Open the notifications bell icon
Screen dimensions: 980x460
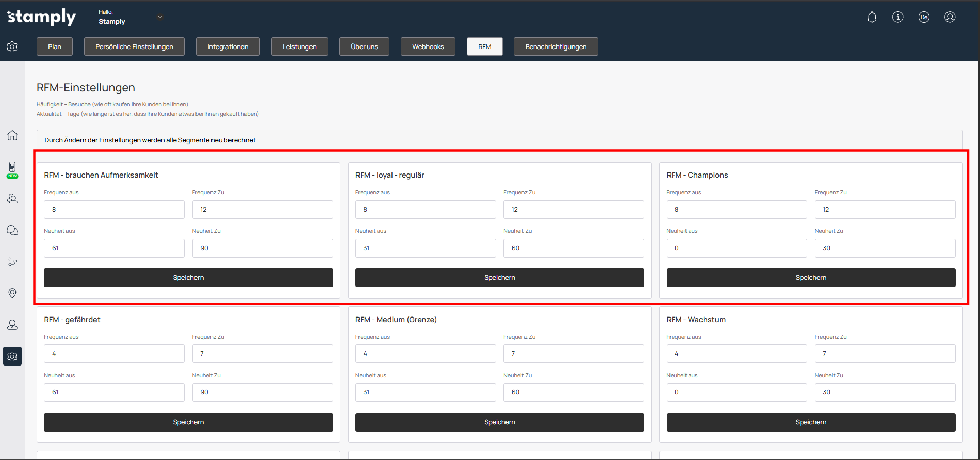[872, 17]
